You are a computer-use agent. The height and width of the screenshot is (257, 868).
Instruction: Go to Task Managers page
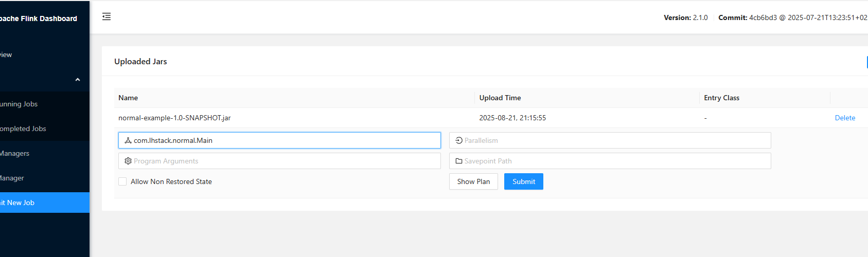pyautogui.click(x=15, y=153)
